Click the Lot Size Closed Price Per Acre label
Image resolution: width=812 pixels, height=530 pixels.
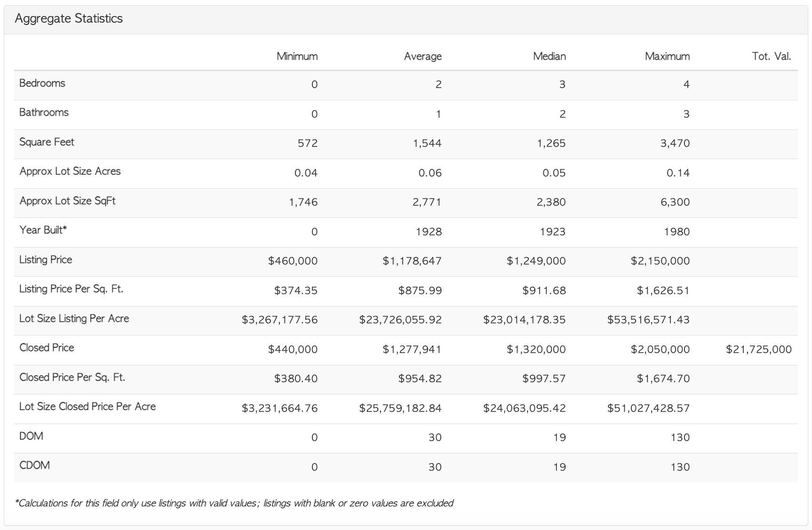pos(88,407)
